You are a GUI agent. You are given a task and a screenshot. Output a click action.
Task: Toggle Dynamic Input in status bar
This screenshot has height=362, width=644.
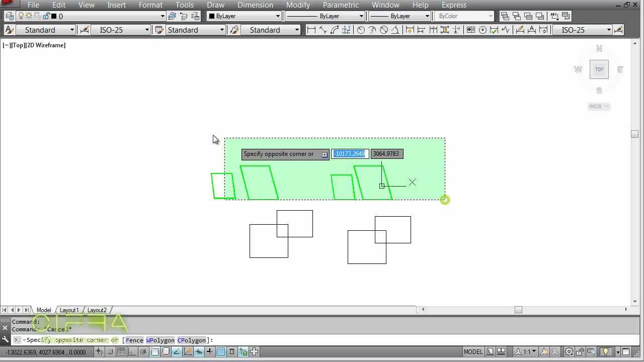199,352
